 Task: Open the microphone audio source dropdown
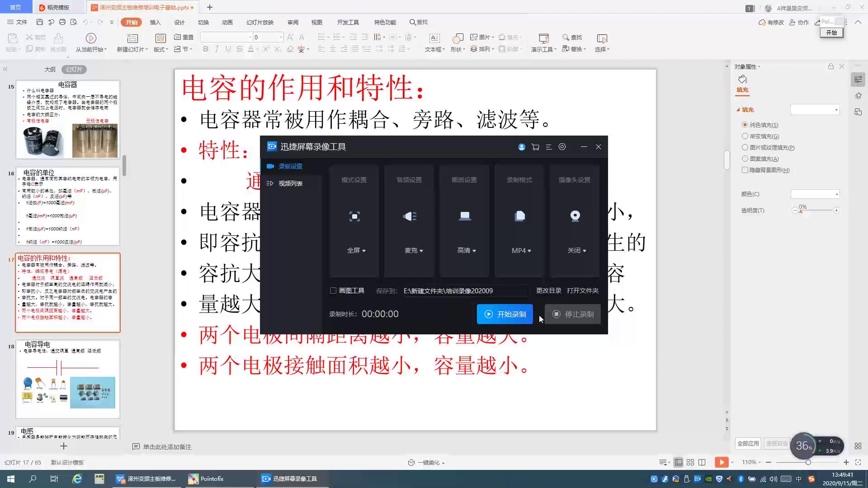coord(414,250)
